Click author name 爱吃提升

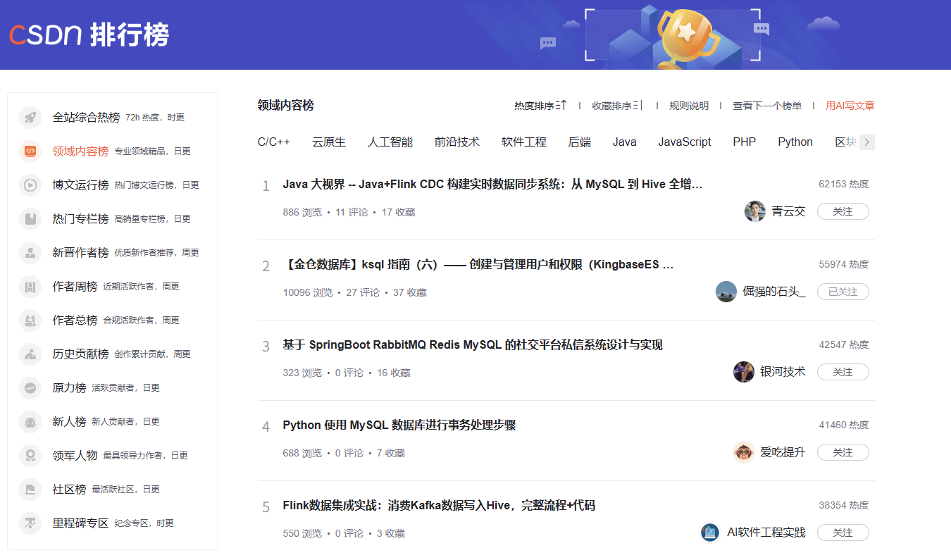click(783, 452)
